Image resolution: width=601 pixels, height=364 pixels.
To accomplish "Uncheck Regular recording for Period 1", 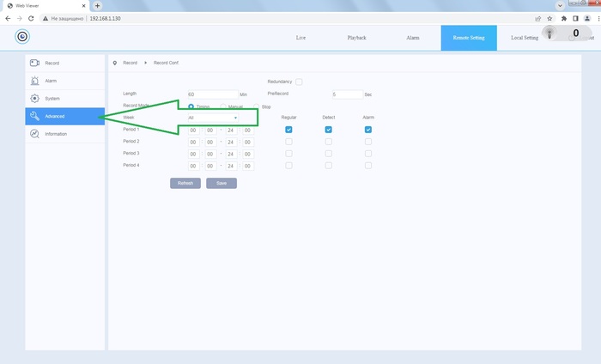I will coord(289,130).
